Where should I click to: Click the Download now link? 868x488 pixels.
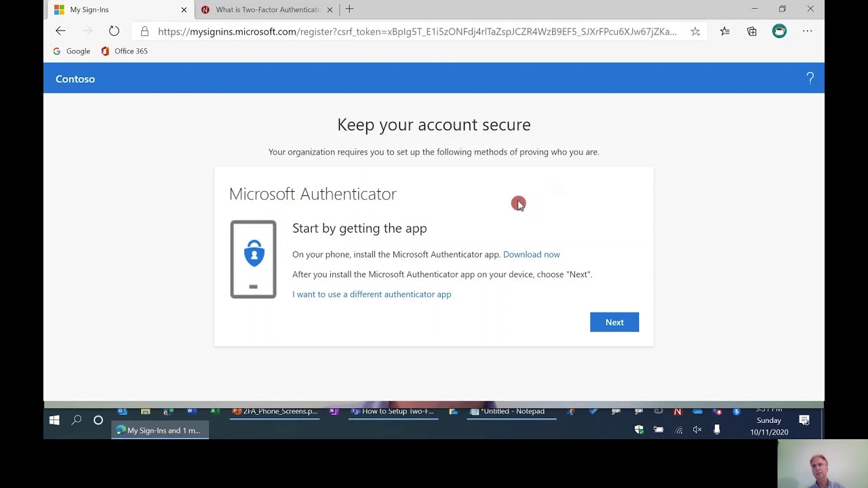[532, 254]
